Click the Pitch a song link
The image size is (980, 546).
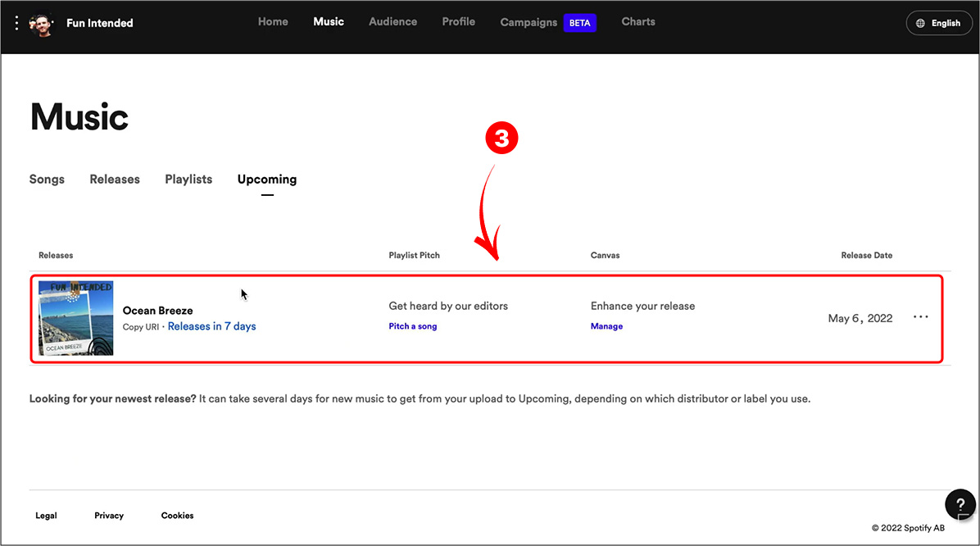[412, 326]
